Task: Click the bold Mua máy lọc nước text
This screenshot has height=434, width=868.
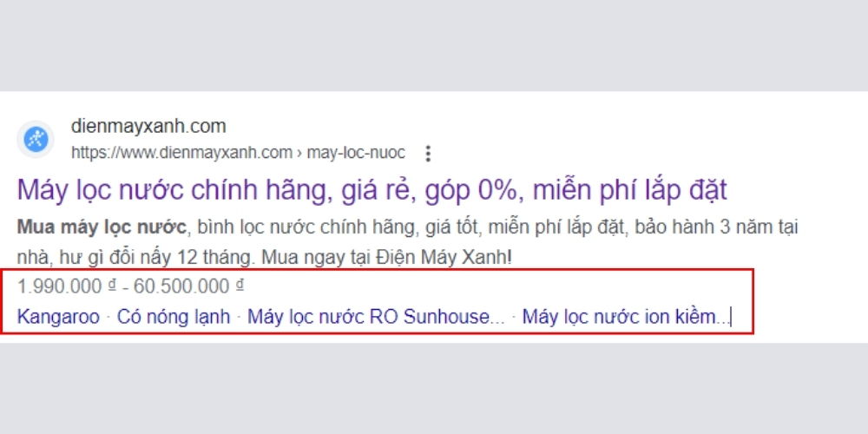Action: 102,229
